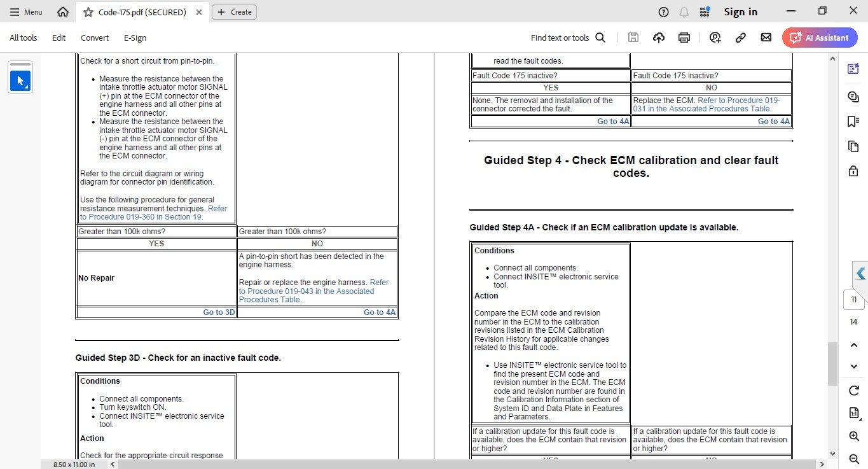Click the Go to 3D link
This screenshot has height=469, width=868.
pyautogui.click(x=219, y=312)
